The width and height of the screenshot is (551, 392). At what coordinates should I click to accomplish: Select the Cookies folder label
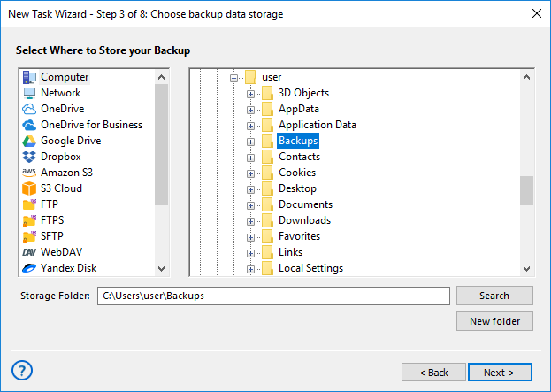297,173
